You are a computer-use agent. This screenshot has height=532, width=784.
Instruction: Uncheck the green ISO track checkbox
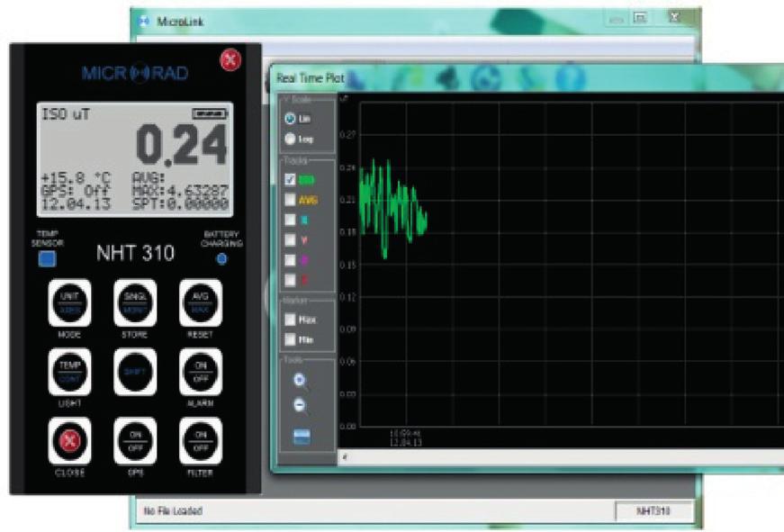pyautogui.click(x=290, y=179)
